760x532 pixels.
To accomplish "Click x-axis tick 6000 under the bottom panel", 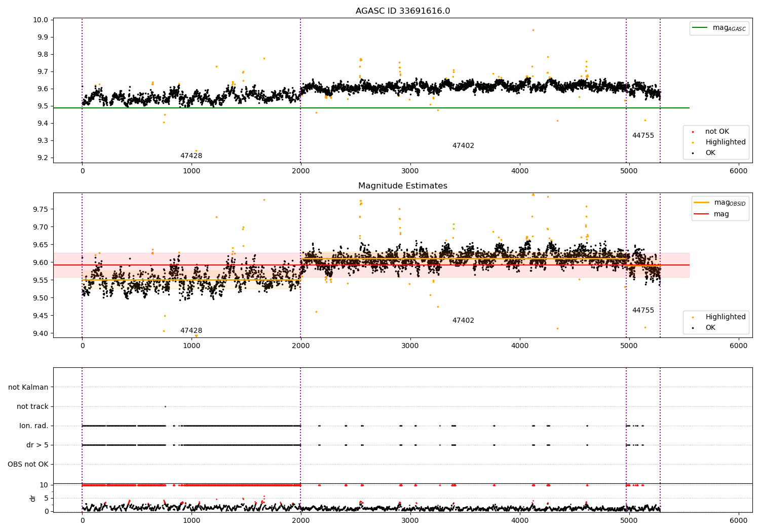I will coord(738,520).
